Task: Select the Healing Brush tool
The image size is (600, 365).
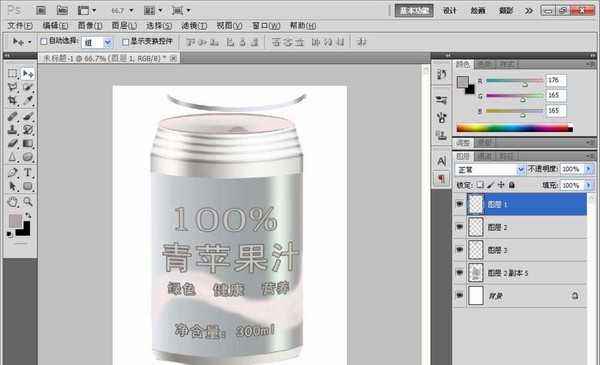Action: [x=13, y=116]
